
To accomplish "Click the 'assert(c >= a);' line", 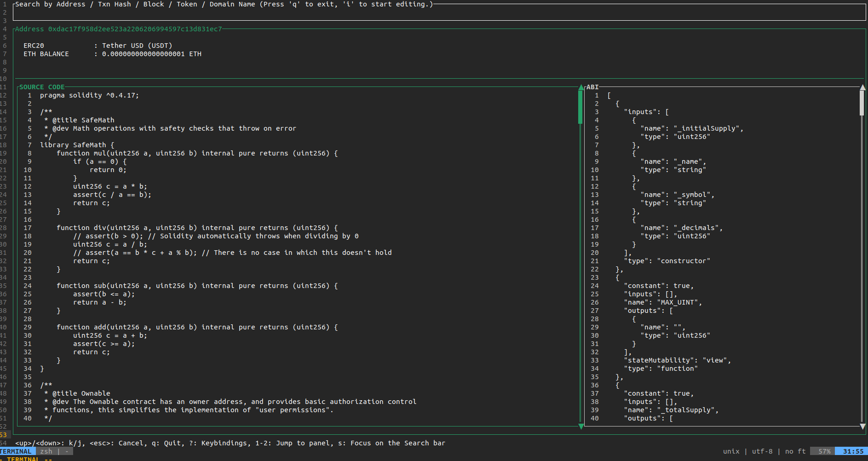I will coord(104,344).
